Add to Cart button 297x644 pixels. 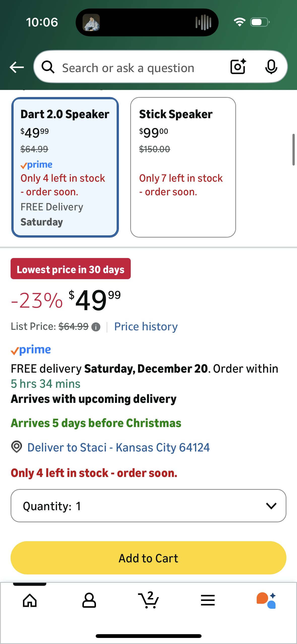[148, 558]
